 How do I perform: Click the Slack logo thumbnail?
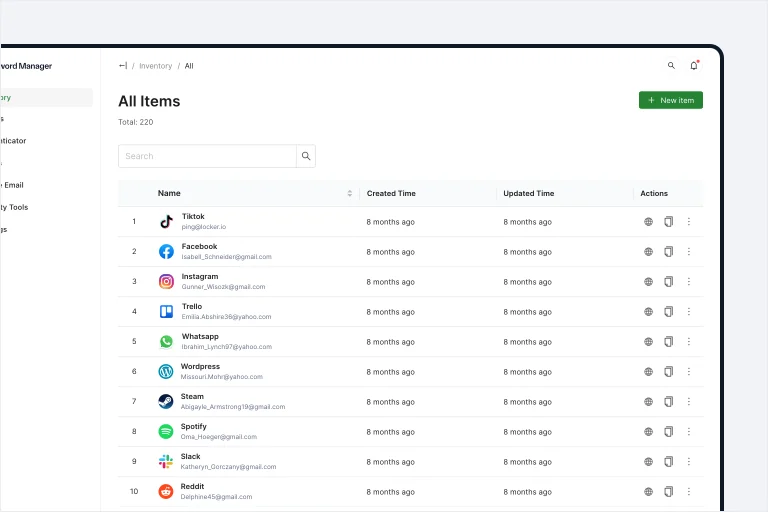pos(166,462)
